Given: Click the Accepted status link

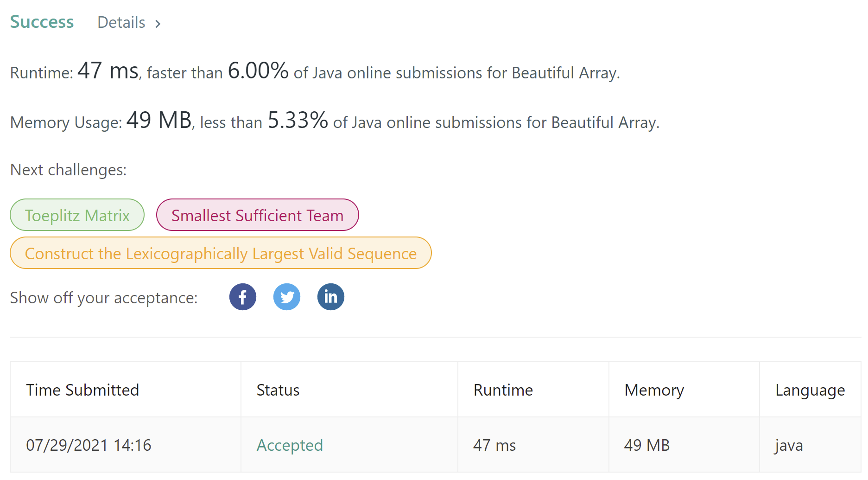Looking at the screenshot, I should click(290, 445).
